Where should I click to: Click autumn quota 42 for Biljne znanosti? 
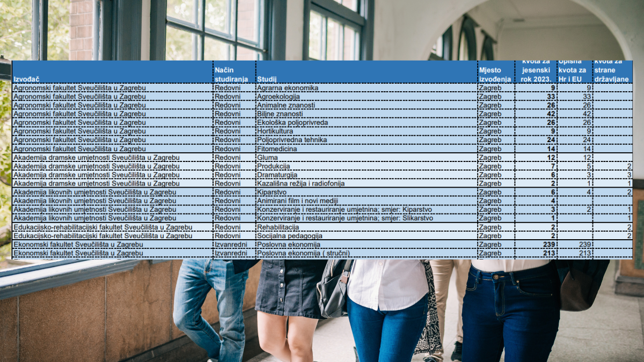536,114
